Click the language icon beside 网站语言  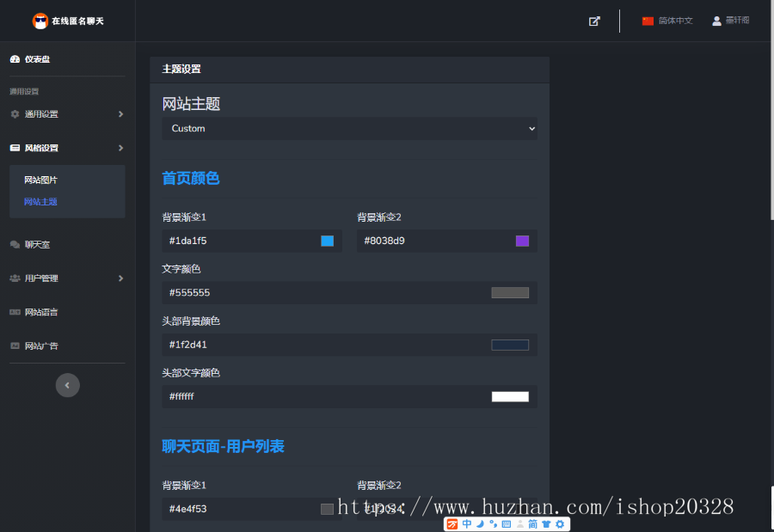pyautogui.click(x=15, y=312)
